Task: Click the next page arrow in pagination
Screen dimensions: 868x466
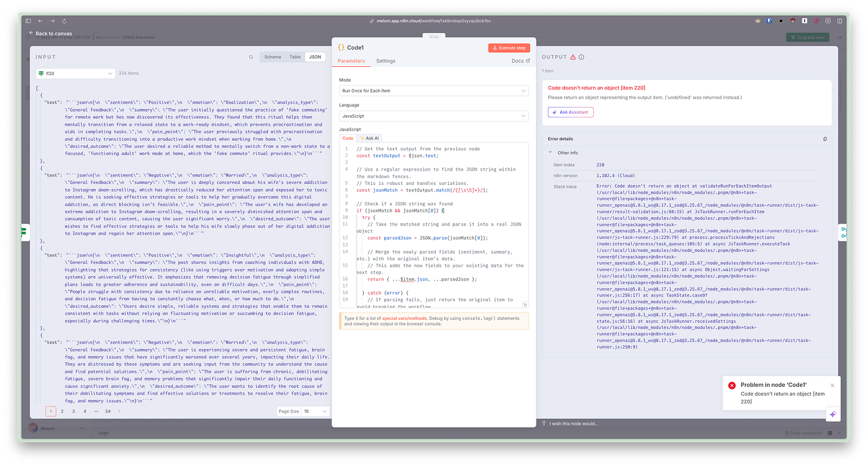Action: tap(119, 411)
